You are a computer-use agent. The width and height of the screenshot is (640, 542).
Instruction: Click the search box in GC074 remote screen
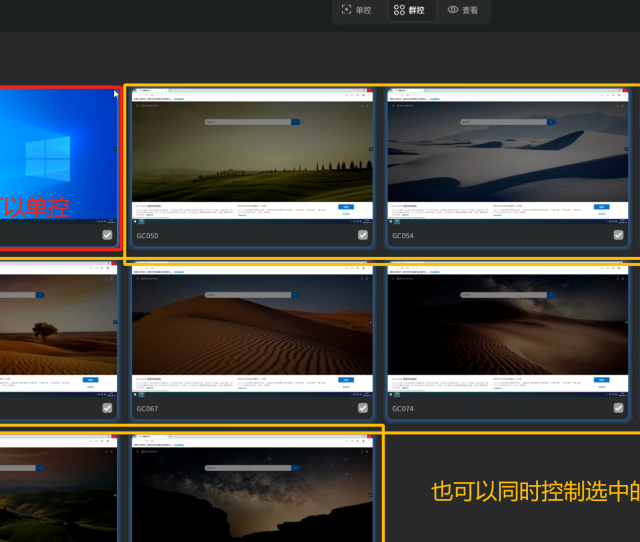pyautogui.click(x=503, y=295)
